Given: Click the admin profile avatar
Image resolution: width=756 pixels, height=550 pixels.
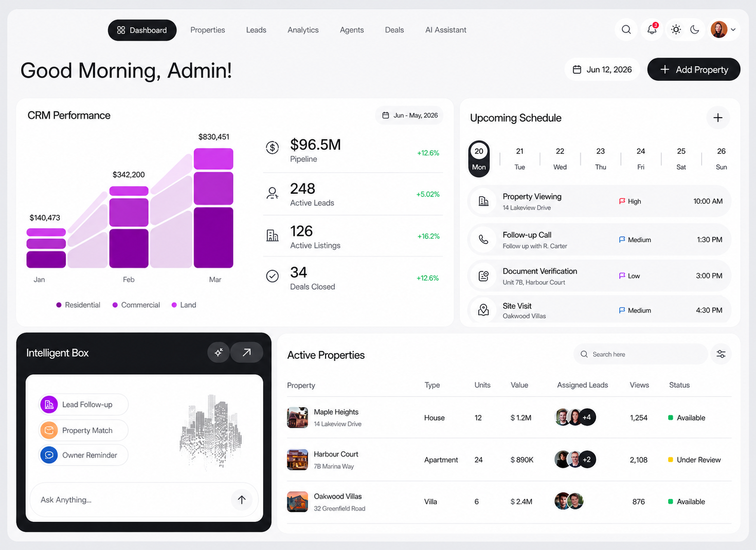Looking at the screenshot, I should tap(719, 30).
